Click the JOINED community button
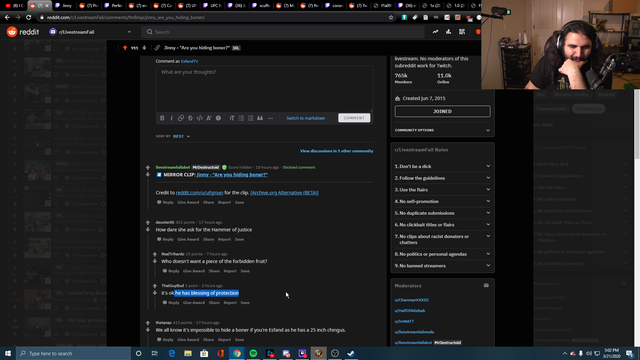 tap(442, 111)
